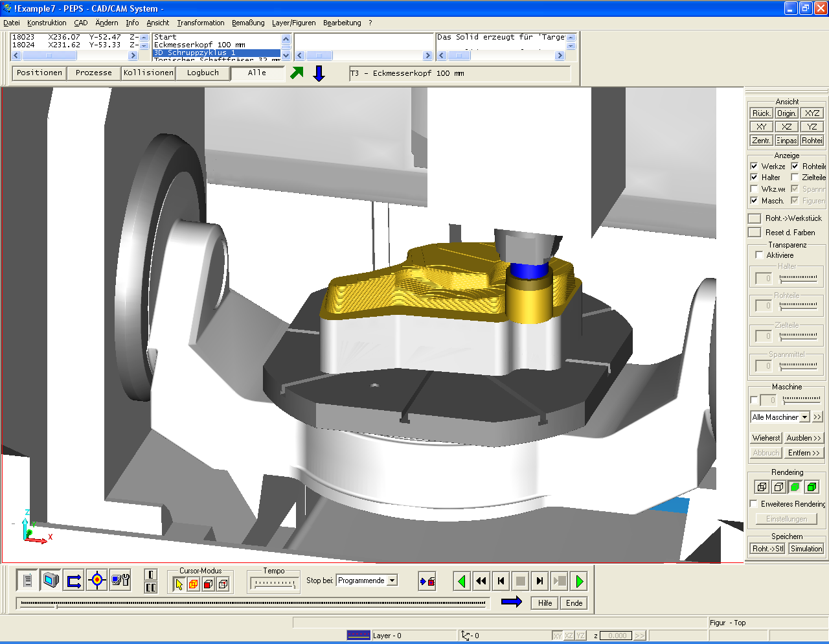Click the XYZ view button

pyautogui.click(x=812, y=113)
